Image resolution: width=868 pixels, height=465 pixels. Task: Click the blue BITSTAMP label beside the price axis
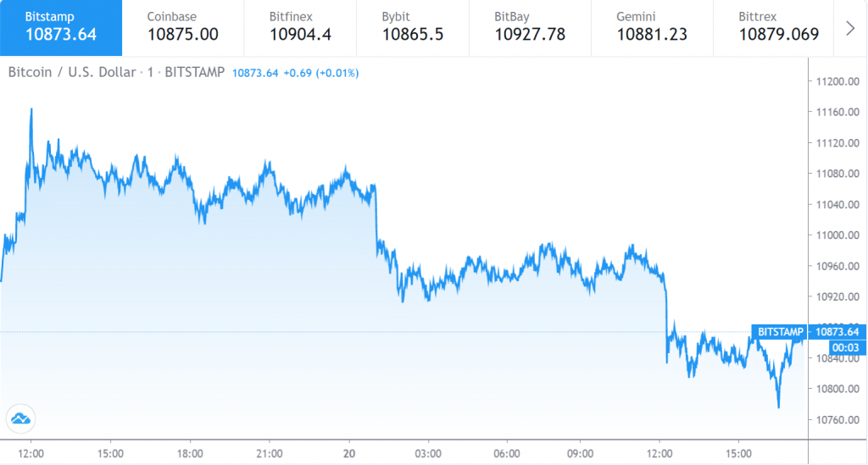point(779,332)
